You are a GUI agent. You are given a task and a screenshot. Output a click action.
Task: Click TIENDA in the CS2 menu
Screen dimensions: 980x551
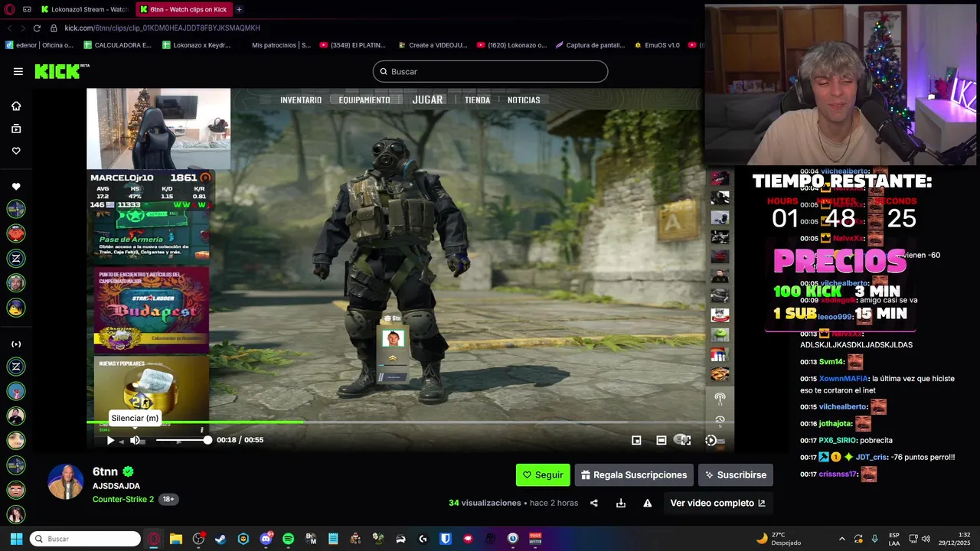click(x=477, y=100)
